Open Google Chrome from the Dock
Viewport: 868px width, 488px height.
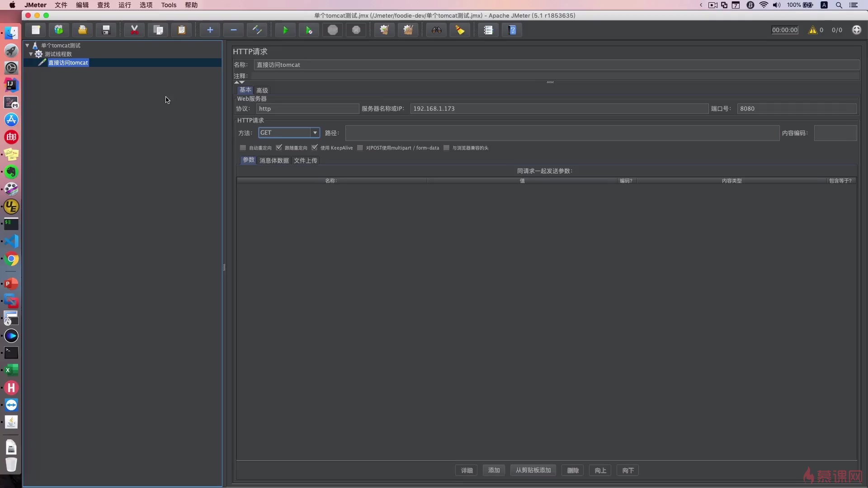11,259
